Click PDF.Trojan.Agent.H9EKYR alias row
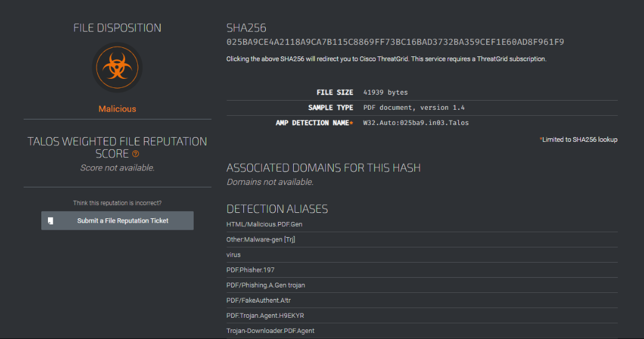 click(x=422, y=315)
